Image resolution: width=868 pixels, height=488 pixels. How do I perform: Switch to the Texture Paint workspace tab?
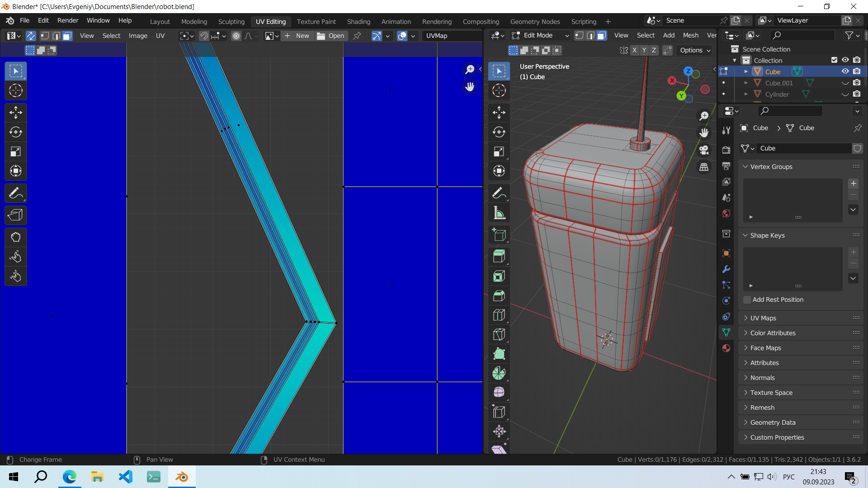point(316,21)
